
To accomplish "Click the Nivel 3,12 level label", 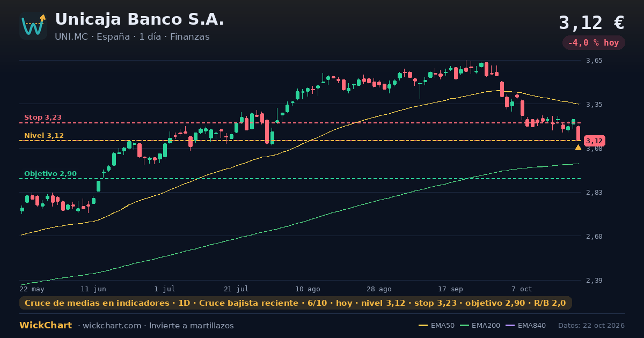I will click(x=44, y=135).
